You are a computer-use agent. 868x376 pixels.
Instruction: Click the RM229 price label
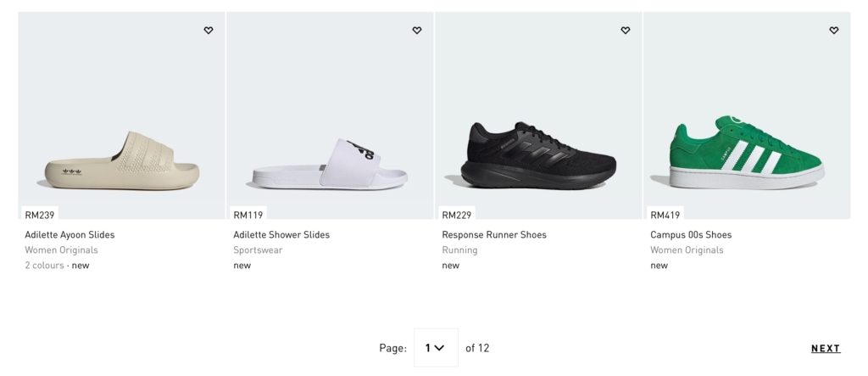[x=457, y=215]
